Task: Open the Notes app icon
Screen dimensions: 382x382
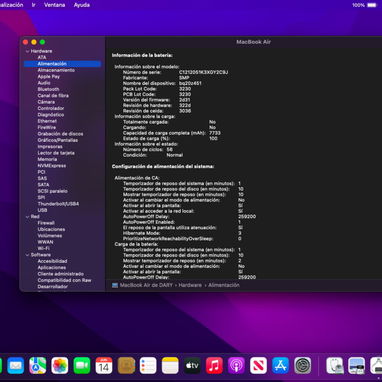Action: pyautogui.click(x=170, y=366)
